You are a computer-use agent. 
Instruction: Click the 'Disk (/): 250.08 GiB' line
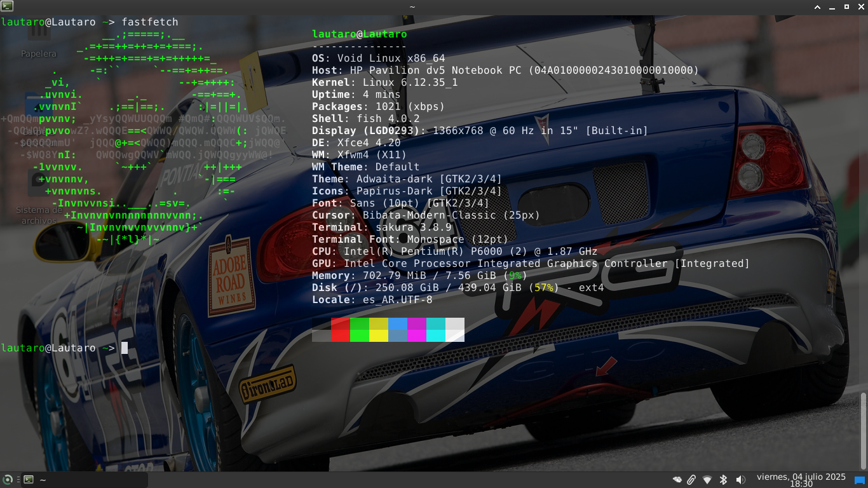coord(458,287)
